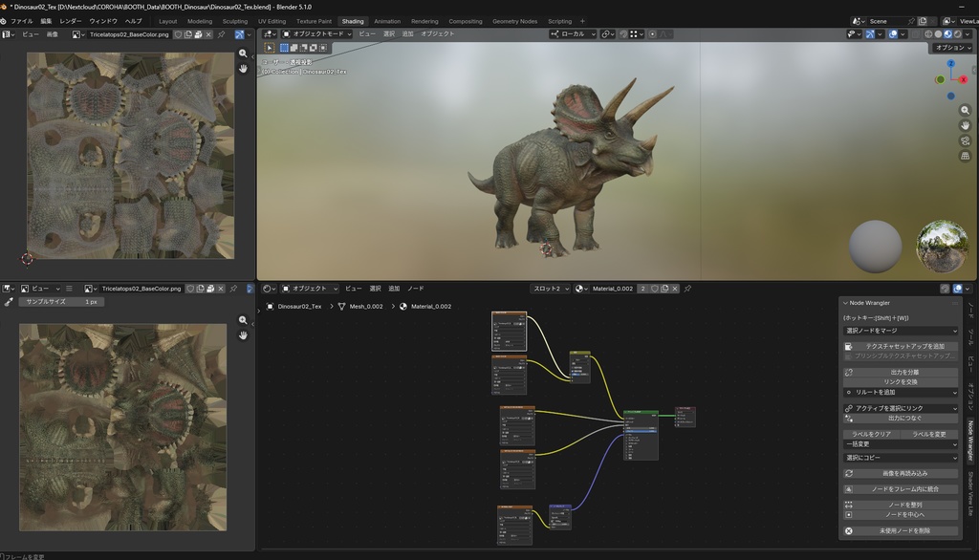The image size is (979, 560).
Task: Toggle the fake user shield icon for Material_0.002
Action: click(x=654, y=288)
